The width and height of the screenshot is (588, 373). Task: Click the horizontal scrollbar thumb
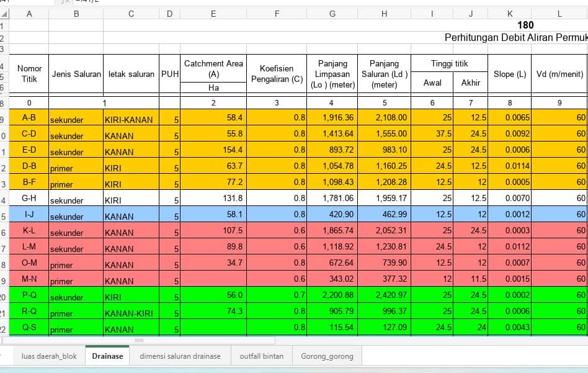point(139,340)
